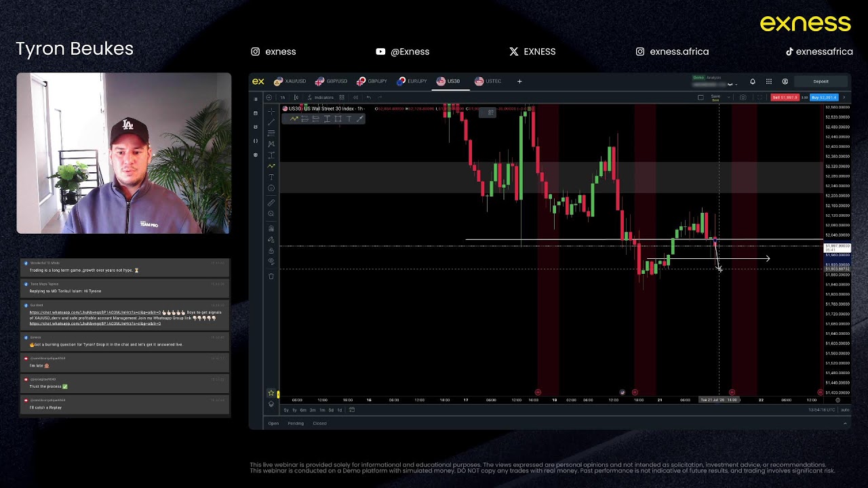Image resolution: width=868 pixels, height=488 pixels.
Task: Open the favorites star icon
Action: click(x=271, y=392)
